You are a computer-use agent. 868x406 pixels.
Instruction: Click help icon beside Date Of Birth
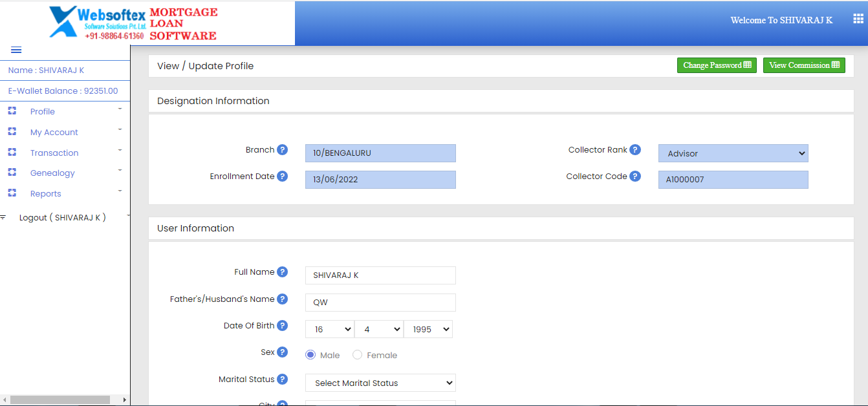pyautogui.click(x=283, y=326)
